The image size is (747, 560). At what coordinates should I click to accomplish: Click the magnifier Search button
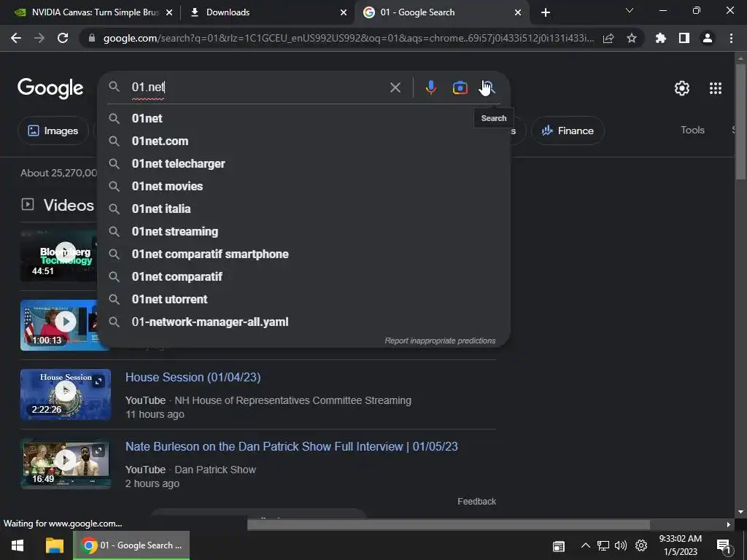coord(489,87)
